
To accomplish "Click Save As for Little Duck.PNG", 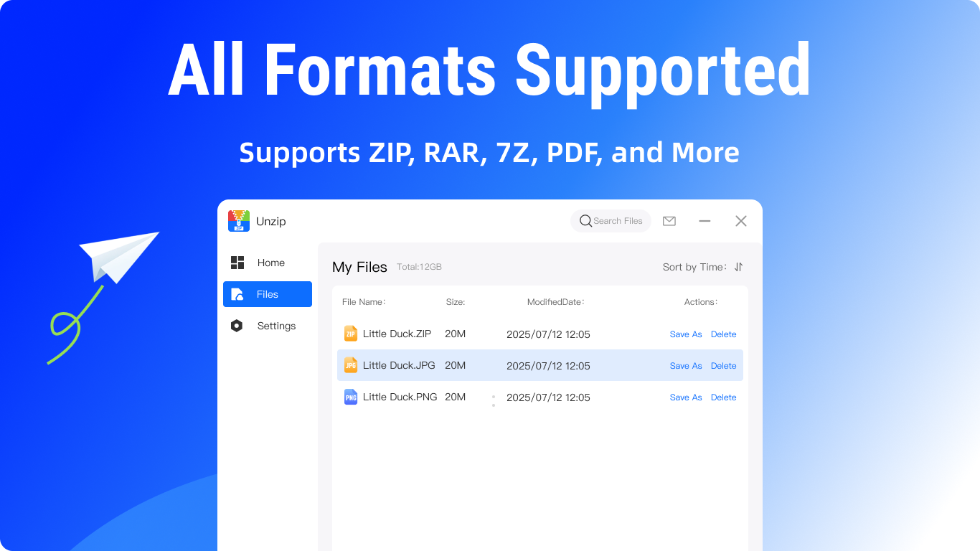I will pos(686,397).
